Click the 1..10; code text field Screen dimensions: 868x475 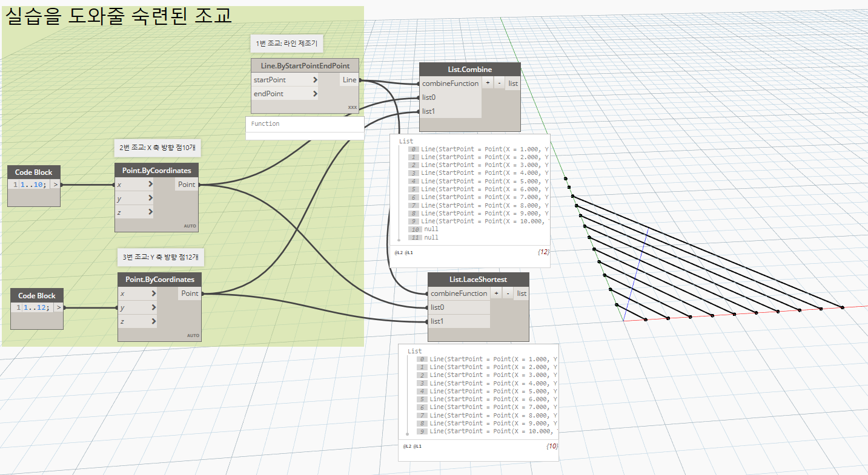click(x=33, y=185)
